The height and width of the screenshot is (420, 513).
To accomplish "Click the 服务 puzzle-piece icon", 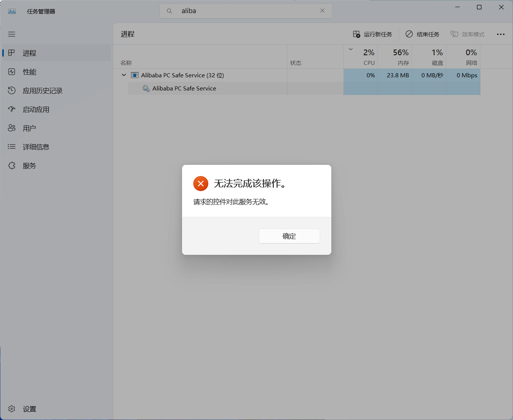I will coord(12,166).
